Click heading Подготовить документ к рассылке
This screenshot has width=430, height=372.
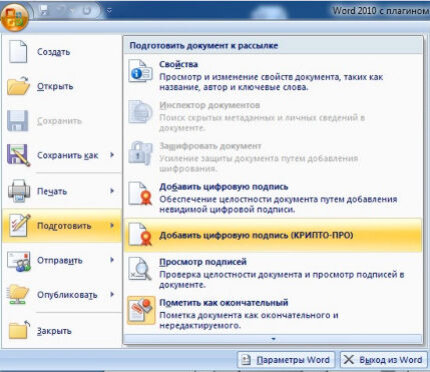204,46
